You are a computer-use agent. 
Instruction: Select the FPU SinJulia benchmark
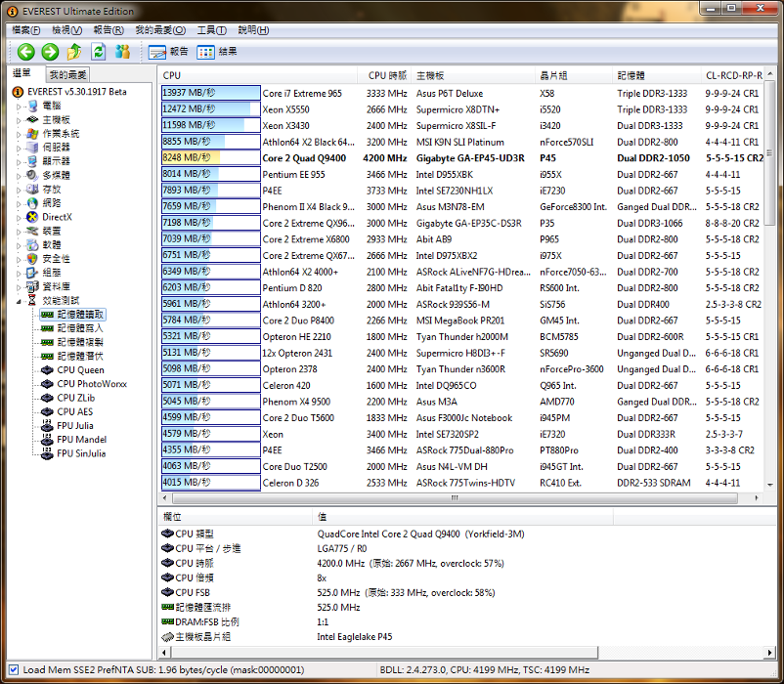[81, 453]
